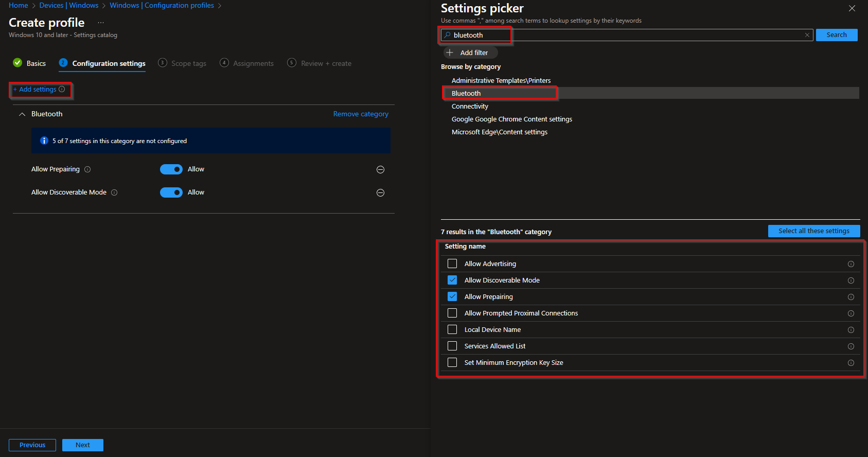Uncheck the Allow Discoverable Mode checkbox
Image resolution: width=868 pixels, height=457 pixels.
(x=452, y=280)
